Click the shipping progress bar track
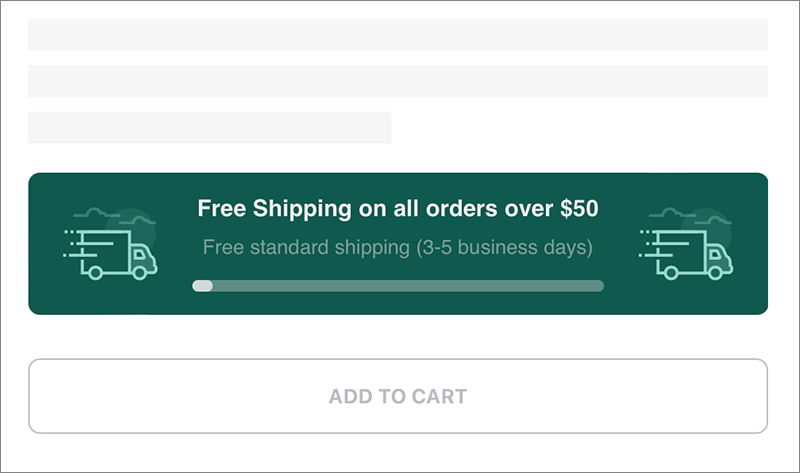 398,286
